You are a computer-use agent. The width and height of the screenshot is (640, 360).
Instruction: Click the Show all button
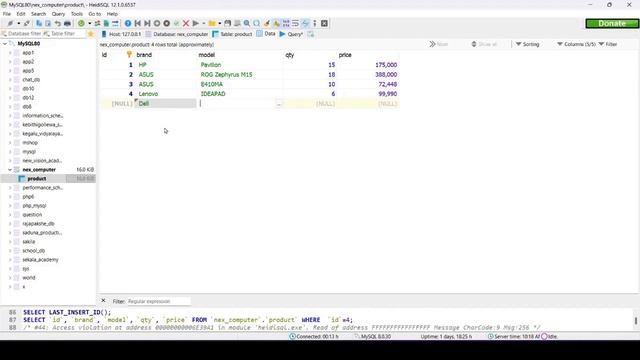point(484,44)
